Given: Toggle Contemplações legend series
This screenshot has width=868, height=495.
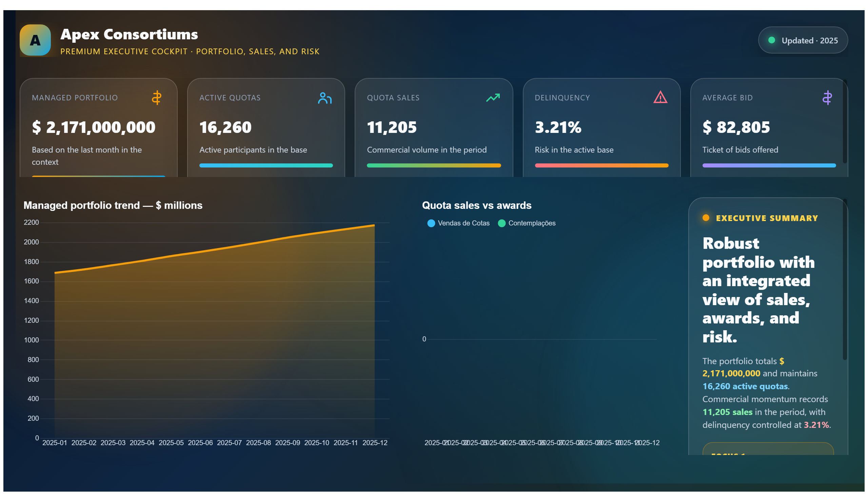Looking at the screenshot, I should pos(526,223).
